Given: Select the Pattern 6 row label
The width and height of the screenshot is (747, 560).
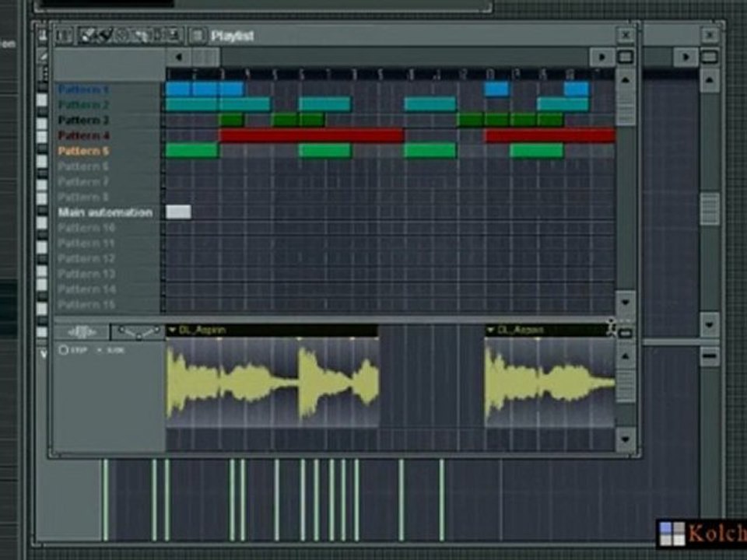Looking at the screenshot, I should tap(83, 166).
